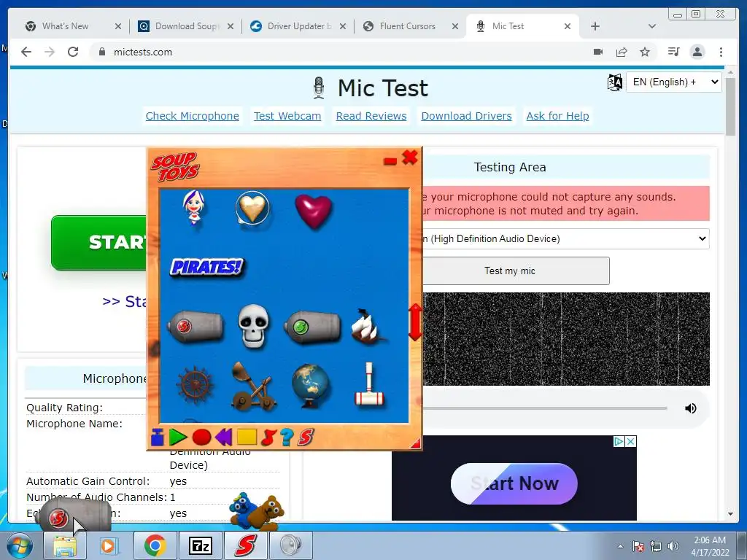Minimize the Soup Toys toy box
This screenshot has width=747, height=560.
[390, 162]
